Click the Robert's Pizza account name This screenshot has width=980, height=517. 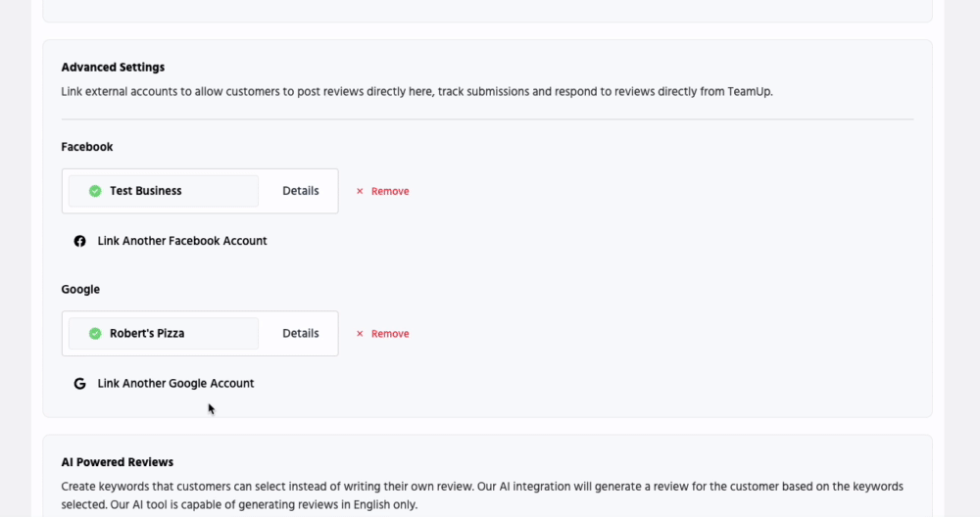click(147, 334)
